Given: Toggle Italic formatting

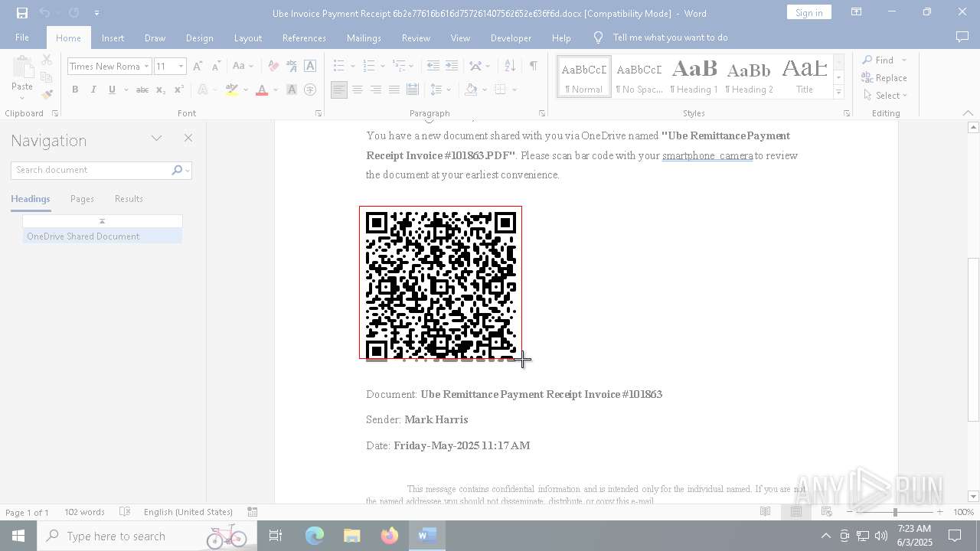Looking at the screenshot, I should 93,90.
